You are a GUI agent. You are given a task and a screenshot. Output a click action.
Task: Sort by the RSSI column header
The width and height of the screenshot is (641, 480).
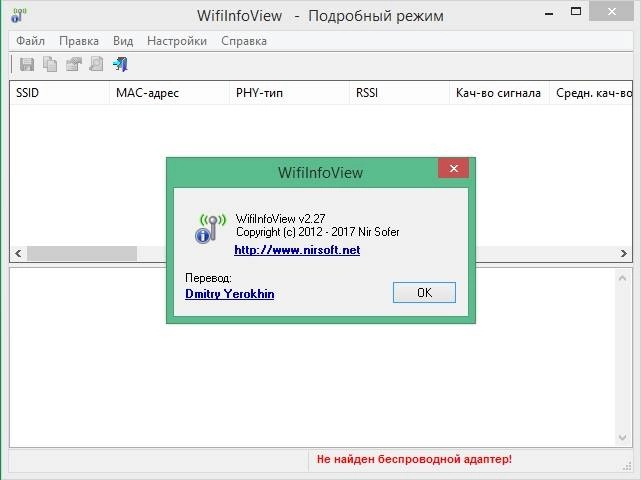click(x=399, y=93)
